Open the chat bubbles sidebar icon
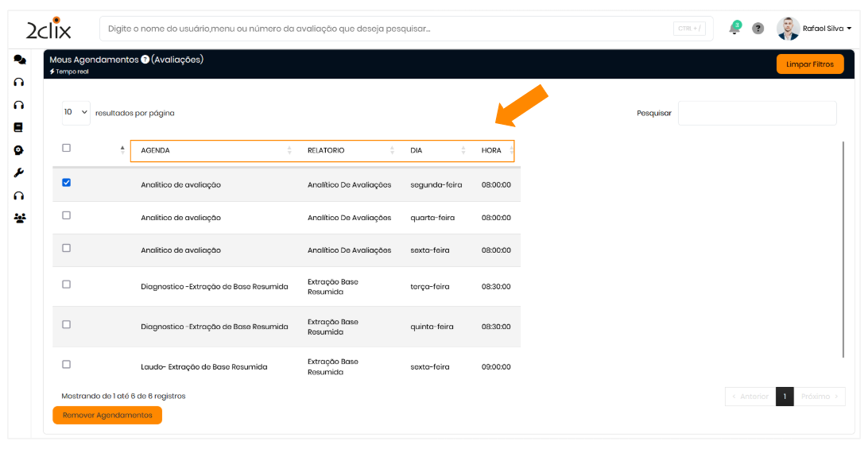Viewport: 868px width, 449px height. tap(19, 60)
